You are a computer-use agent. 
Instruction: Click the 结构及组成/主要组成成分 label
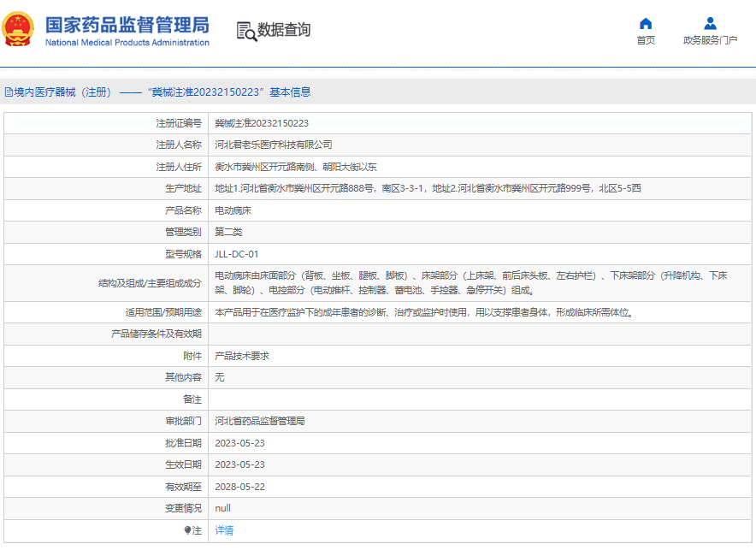pos(150,283)
